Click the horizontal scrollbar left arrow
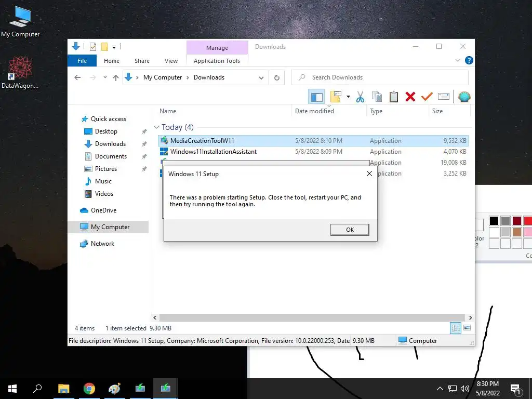 155,317
